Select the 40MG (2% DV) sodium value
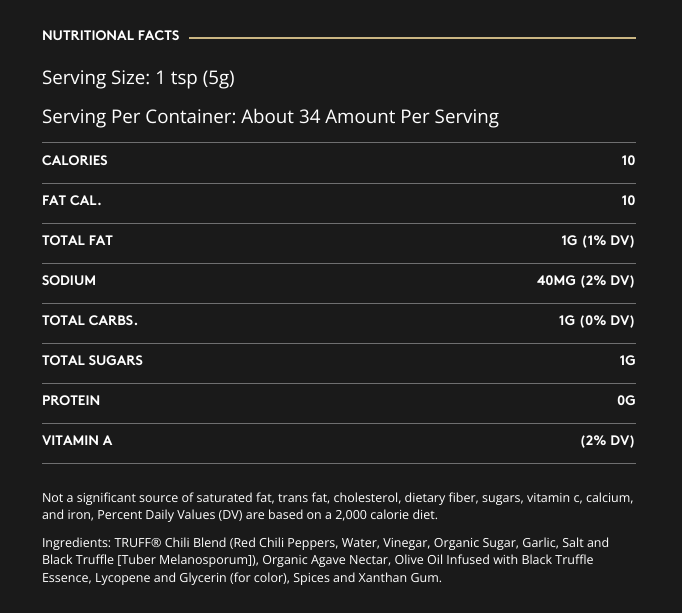The height and width of the screenshot is (613, 682). 585,281
